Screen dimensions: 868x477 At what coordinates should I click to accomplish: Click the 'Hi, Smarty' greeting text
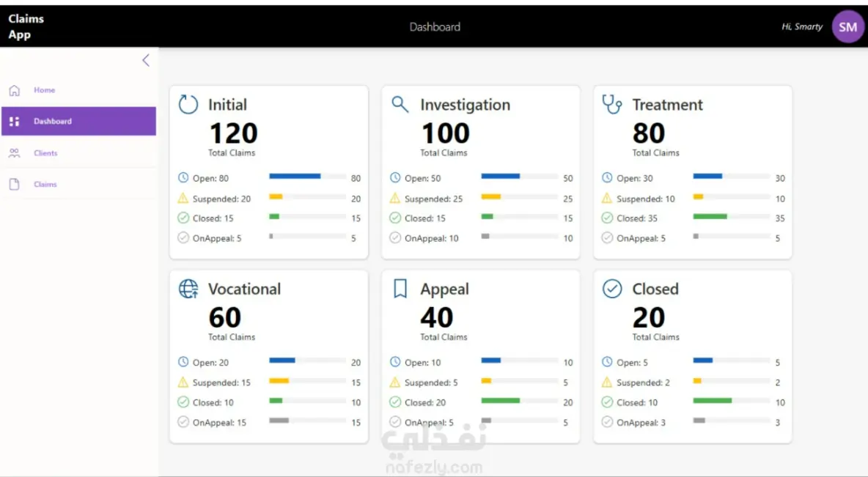(802, 26)
